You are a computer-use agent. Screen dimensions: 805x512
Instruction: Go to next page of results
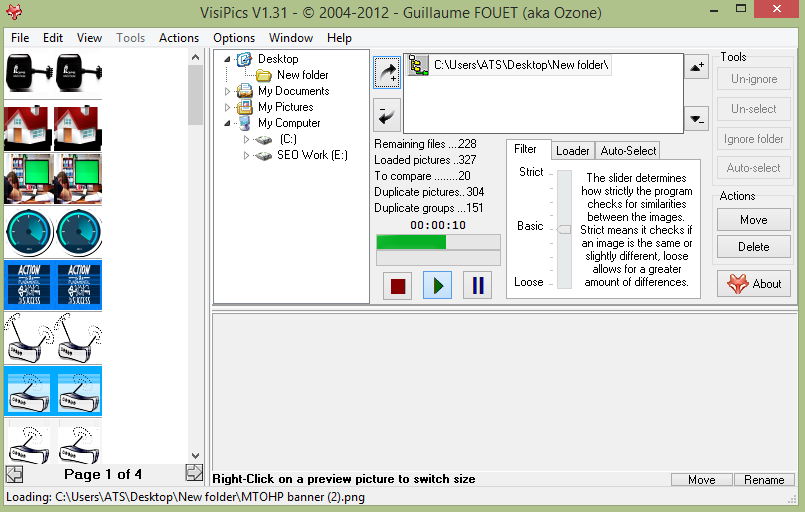pyautogui.click(x=194, y=474)
